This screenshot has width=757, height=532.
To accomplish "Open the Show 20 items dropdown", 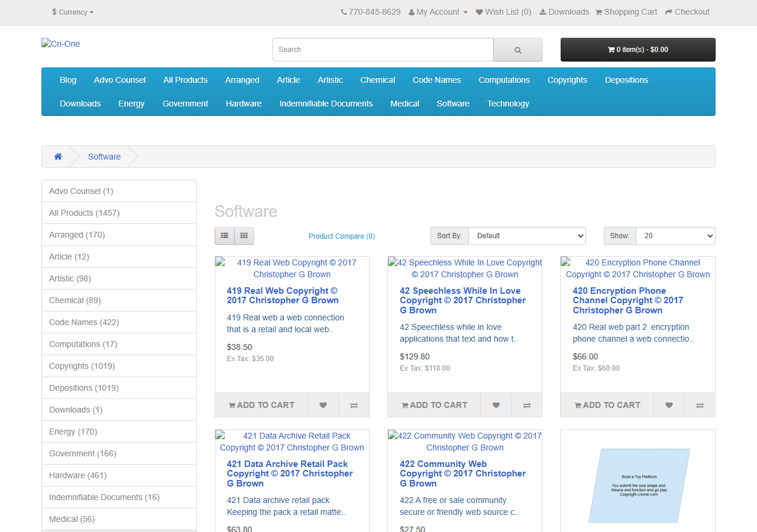I will click(675, 236).
